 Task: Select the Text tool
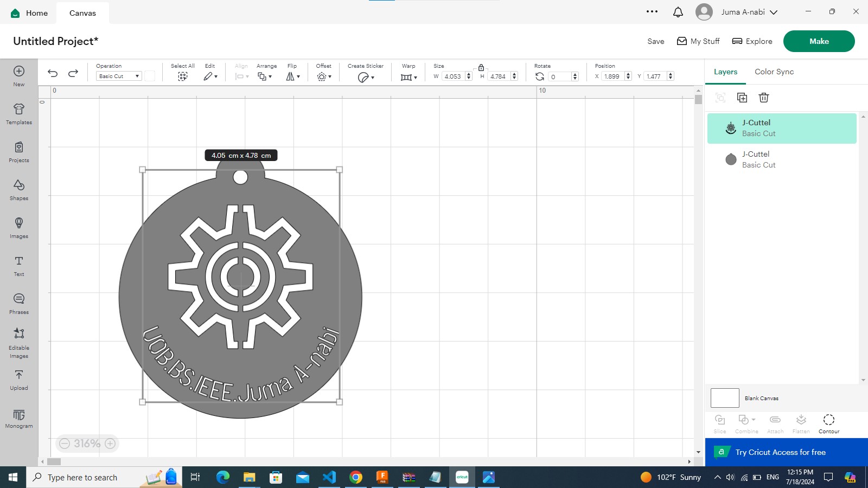(19, 266)
